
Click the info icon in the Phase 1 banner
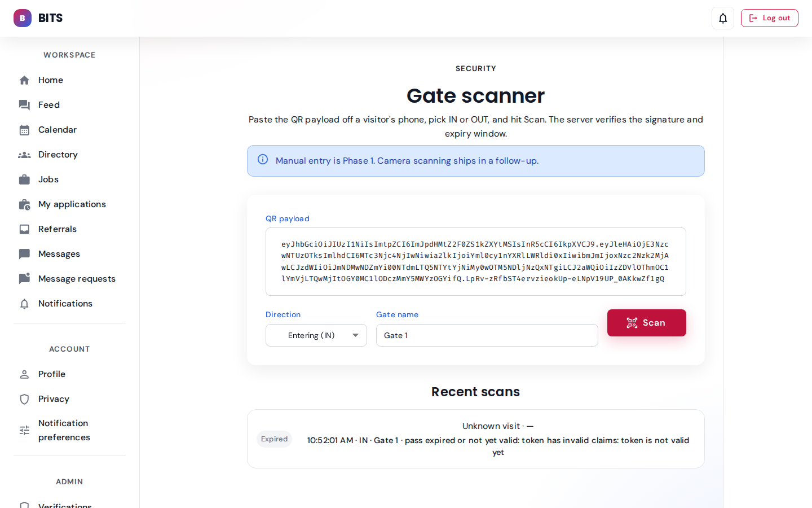(263, 160)
